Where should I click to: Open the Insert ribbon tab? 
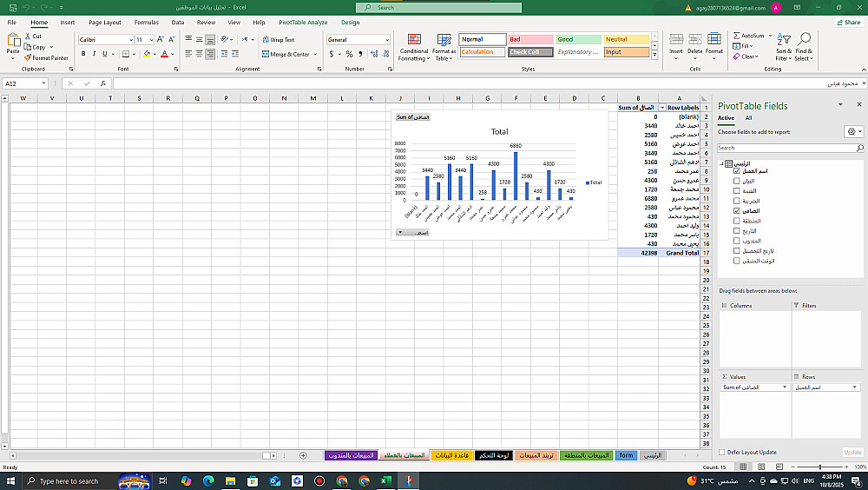coord(68,23)
